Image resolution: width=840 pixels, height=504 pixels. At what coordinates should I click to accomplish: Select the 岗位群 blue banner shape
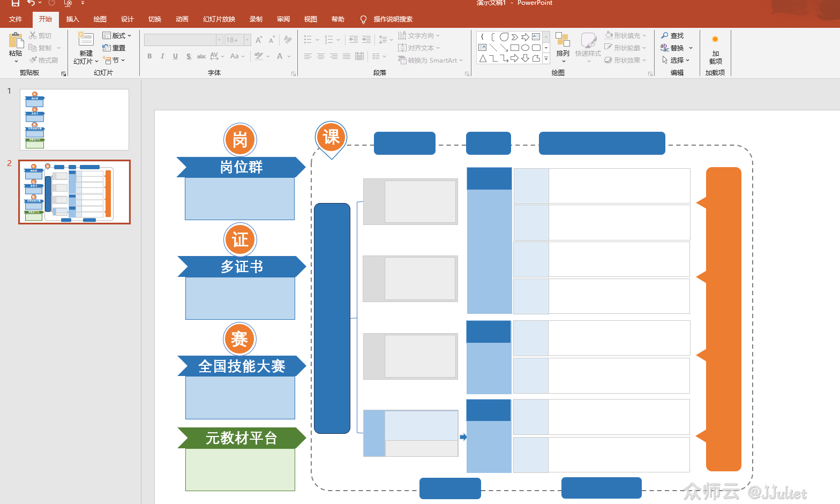[241, 167]
